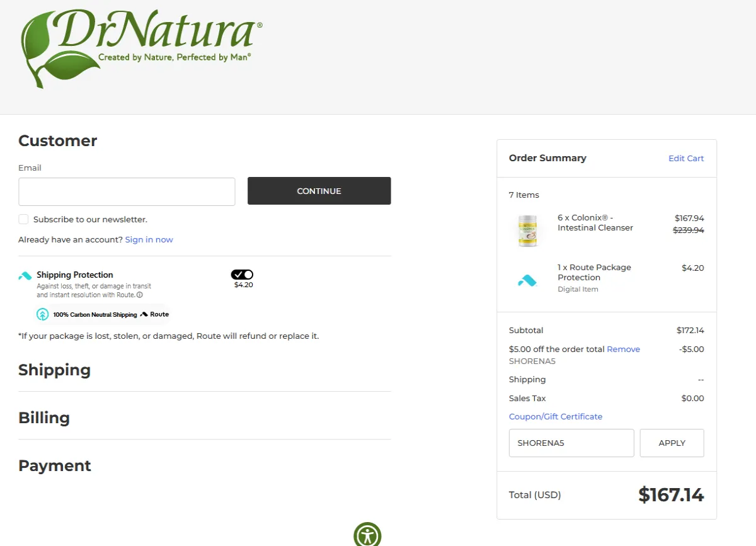
Task: Click the CONTINUE button
Action: (x=319, y=191)
